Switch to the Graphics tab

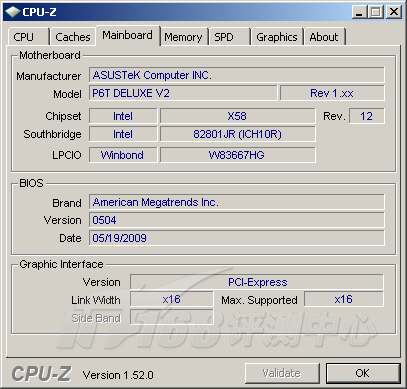point(277,37)
